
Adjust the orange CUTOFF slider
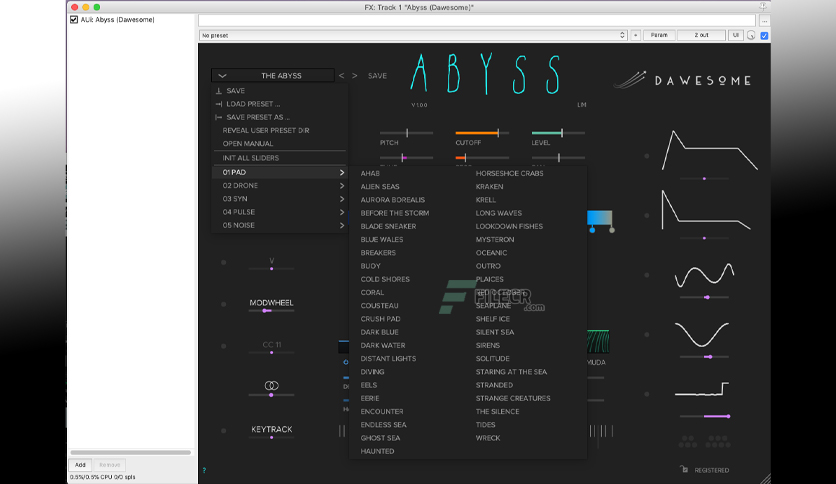(x=482, y=133)
